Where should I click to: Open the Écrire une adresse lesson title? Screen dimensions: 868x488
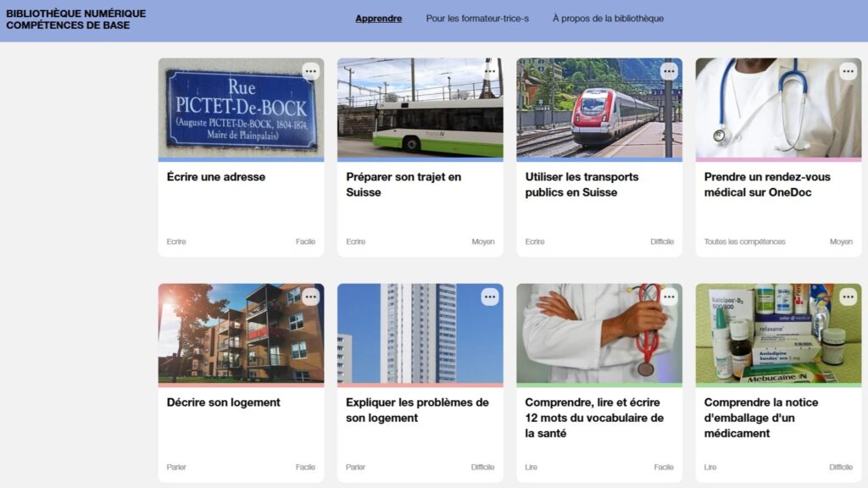tap(216, 177)
